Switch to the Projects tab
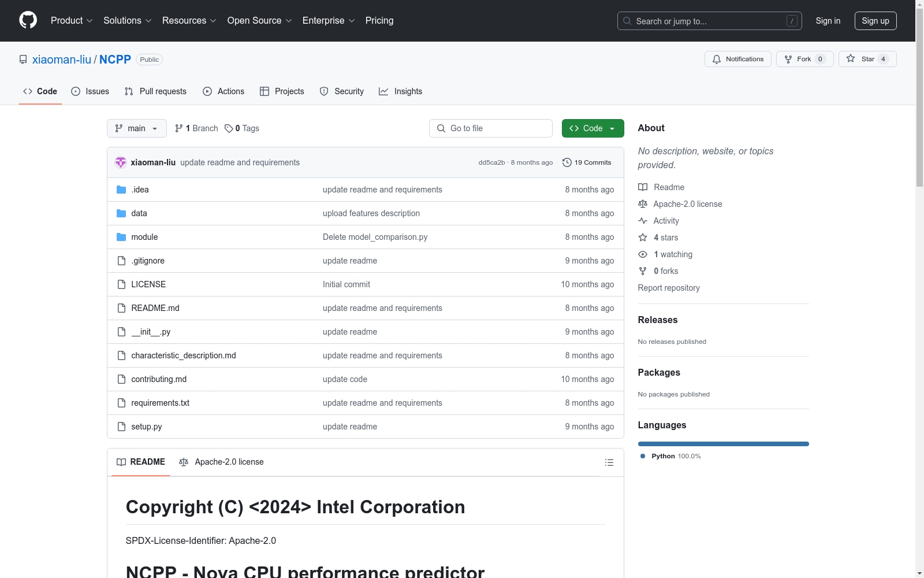Screen dimensions: 924x578 click(282, 91)
